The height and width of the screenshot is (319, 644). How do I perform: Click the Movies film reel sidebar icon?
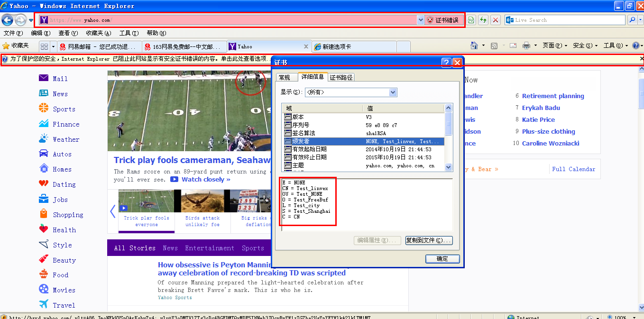point(44,289)
